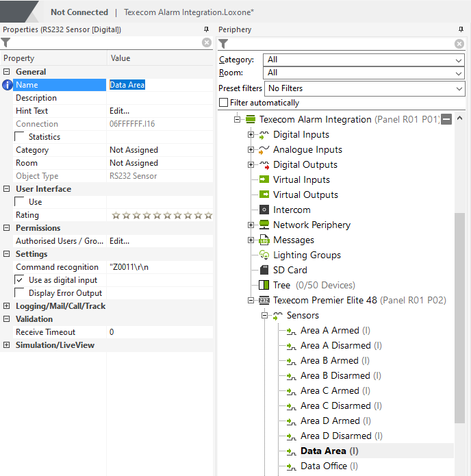Expand the Logging/Mail/Call/Track section
Viewport: 471px width, 476px height.
pyautogui.click(x=7, y=306)
